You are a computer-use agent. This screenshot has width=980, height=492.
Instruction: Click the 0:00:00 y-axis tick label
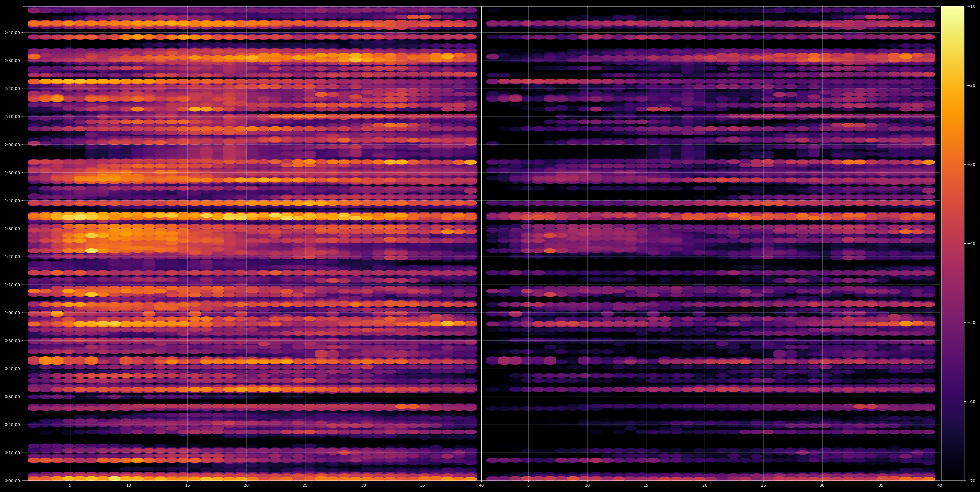tap(12, 481)
